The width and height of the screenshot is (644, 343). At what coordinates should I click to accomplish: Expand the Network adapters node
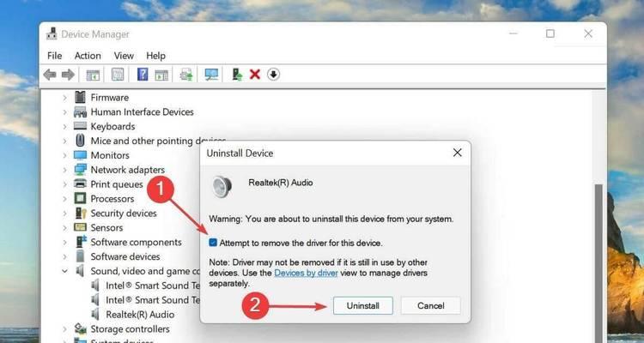[x=64, y=170]
